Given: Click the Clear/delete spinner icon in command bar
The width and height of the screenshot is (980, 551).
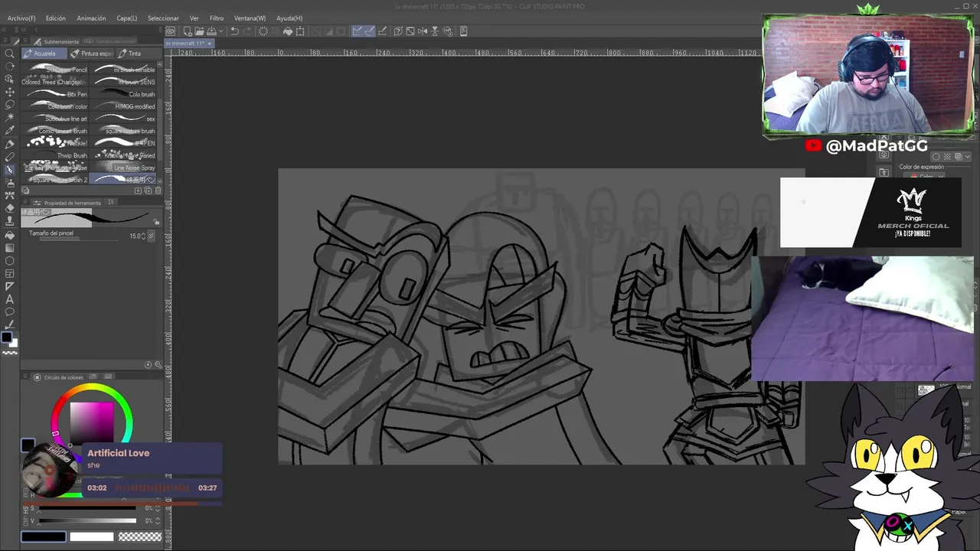Looking at the screenshot, I should pos(263,31).
